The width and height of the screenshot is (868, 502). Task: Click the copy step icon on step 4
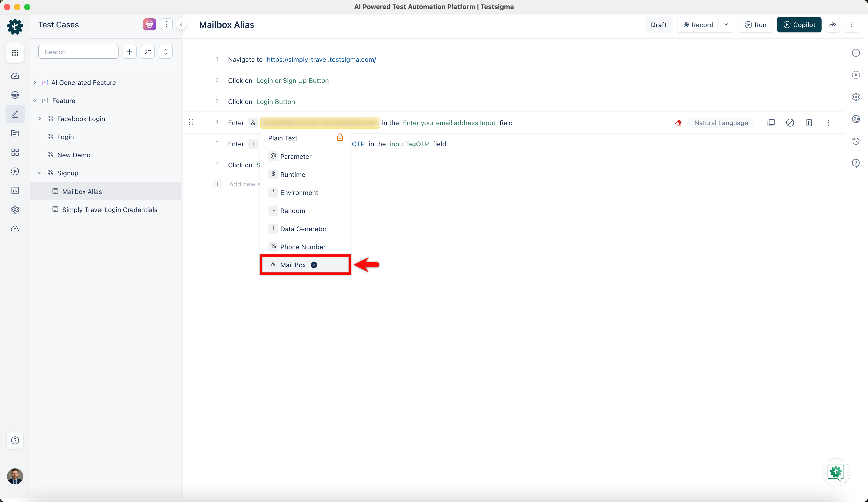coord(771,123)
